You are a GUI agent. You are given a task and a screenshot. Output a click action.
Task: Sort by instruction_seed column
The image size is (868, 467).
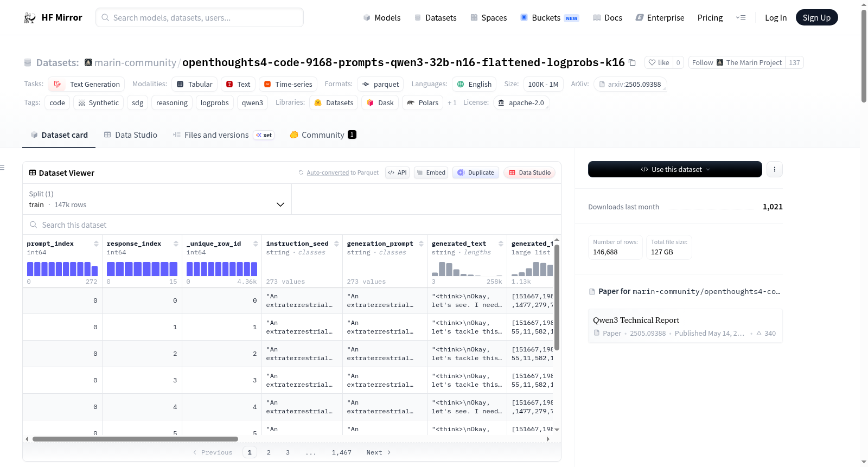coord(336,244)
